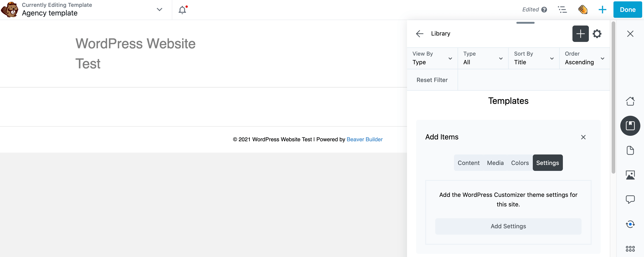Image resolution: width=644 pixels, height=257 pixels.
Task: Click the currently editing template dropdown
Action: click(160, 9)
